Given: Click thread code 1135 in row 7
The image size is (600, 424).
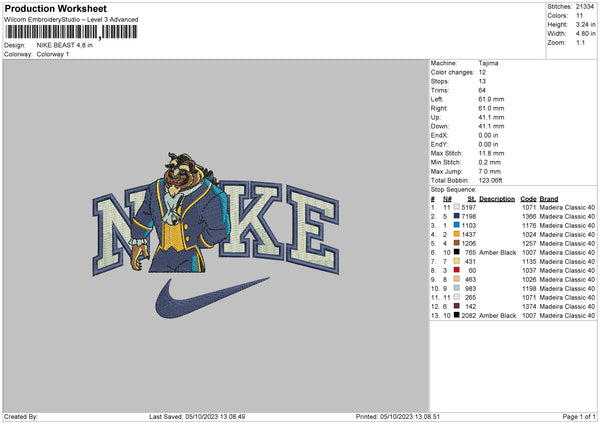Looking at the screenshot, I should [529, 261].
